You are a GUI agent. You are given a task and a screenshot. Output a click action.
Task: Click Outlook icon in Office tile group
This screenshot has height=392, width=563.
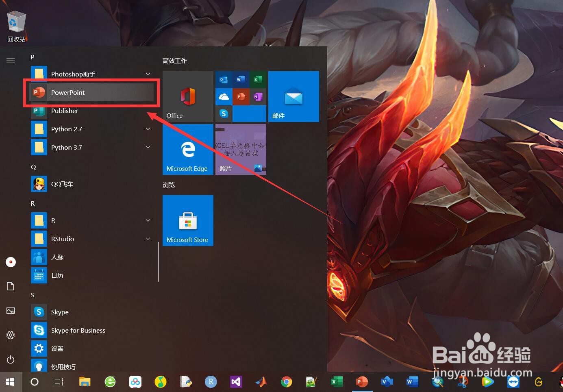(224, 79)
